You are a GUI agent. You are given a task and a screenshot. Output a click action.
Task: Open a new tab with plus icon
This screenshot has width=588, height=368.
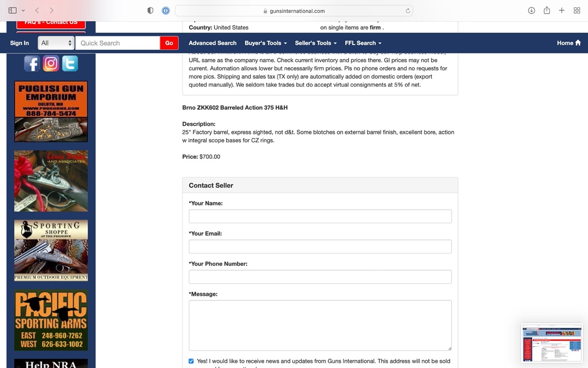(x=561, y=11)
